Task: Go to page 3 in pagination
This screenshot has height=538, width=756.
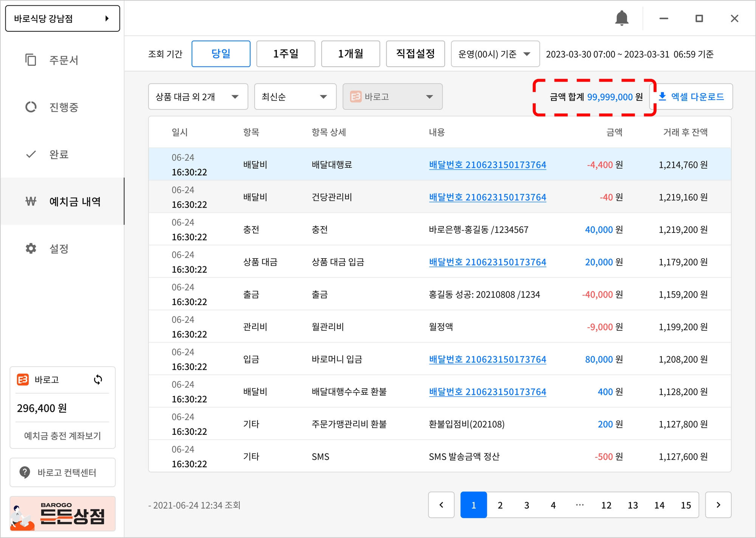Action: click(527, 505)
